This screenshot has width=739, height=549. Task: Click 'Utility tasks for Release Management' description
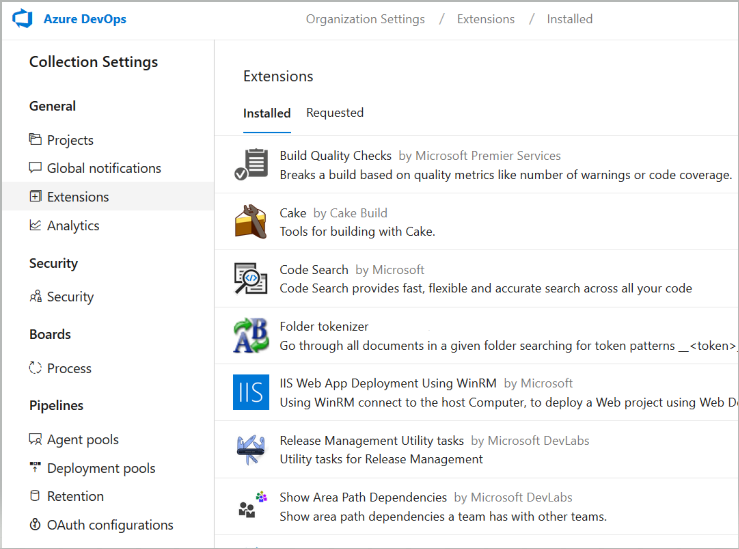pyautogui.click(x=381, y=459)
